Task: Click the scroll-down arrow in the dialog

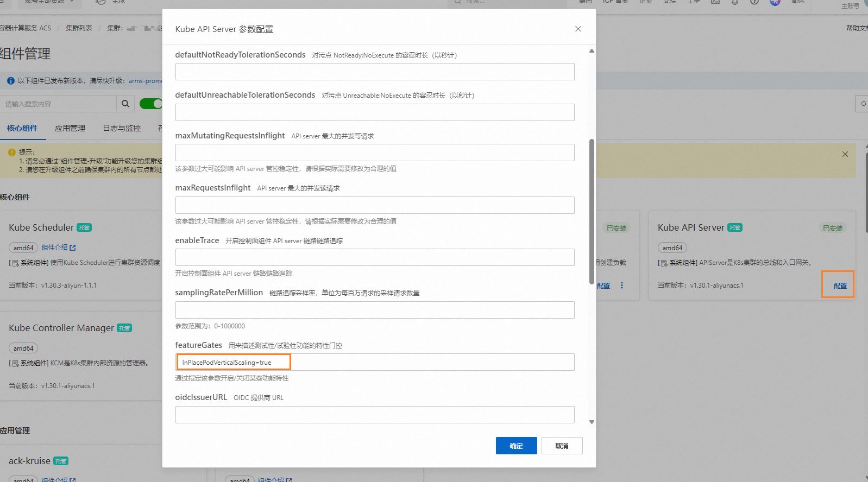Action: tap(592, 422)
